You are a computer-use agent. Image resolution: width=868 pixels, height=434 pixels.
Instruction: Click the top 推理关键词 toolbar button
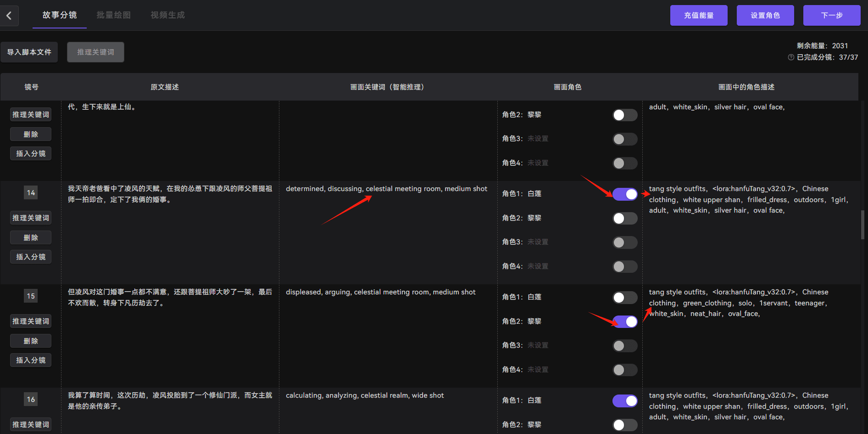(95, 52)
